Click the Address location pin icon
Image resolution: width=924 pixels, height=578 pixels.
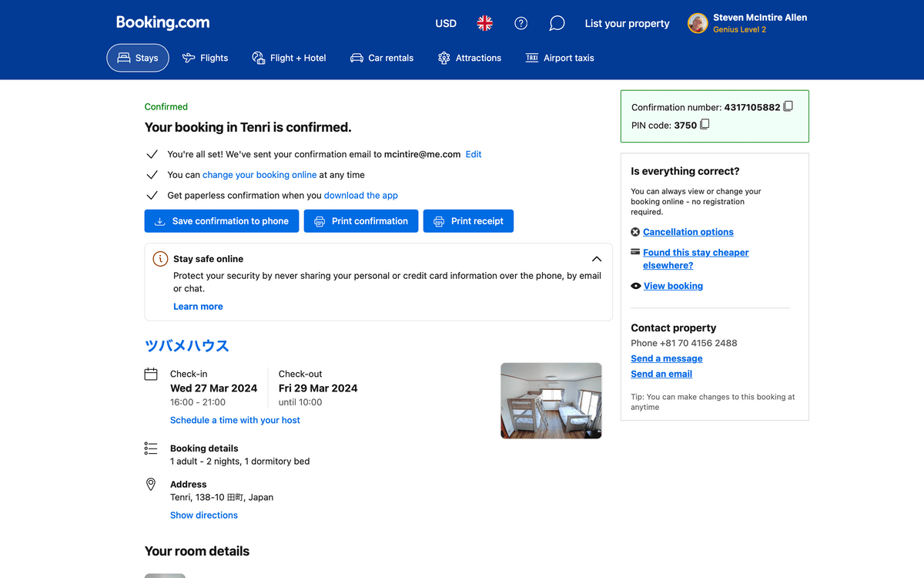coord(151,485)
